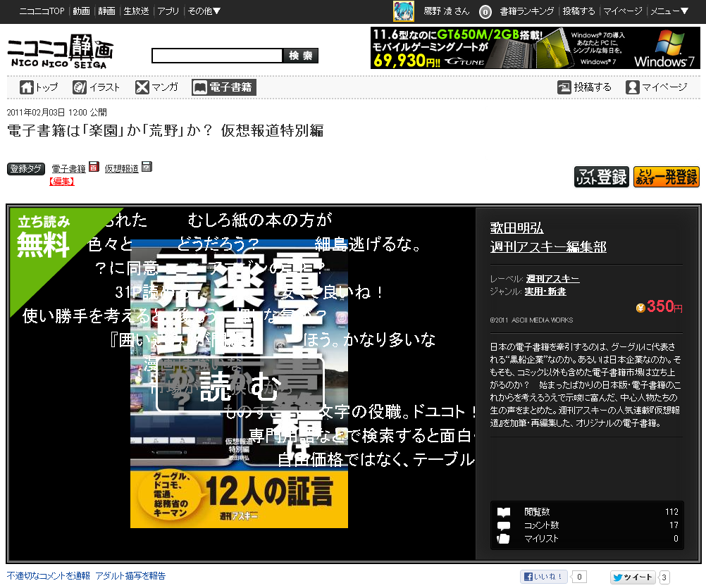Select the マンガ tab
The image size is (706, 588).
(x=156, y=87)
